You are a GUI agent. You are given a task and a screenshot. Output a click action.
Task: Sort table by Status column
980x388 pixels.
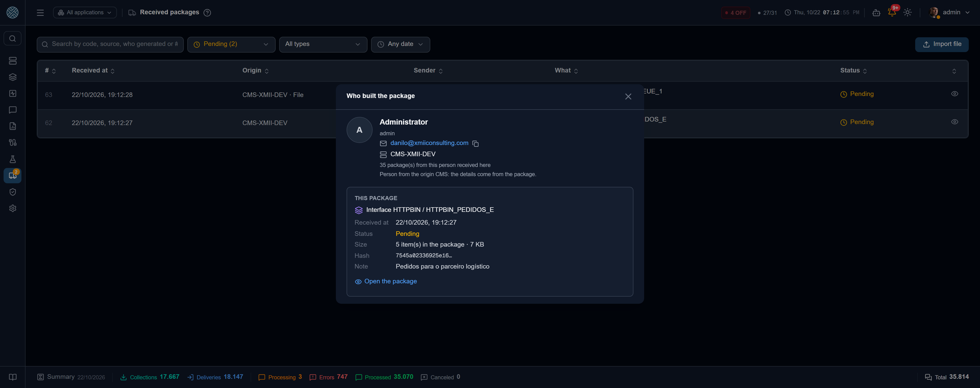pos(854,71)
